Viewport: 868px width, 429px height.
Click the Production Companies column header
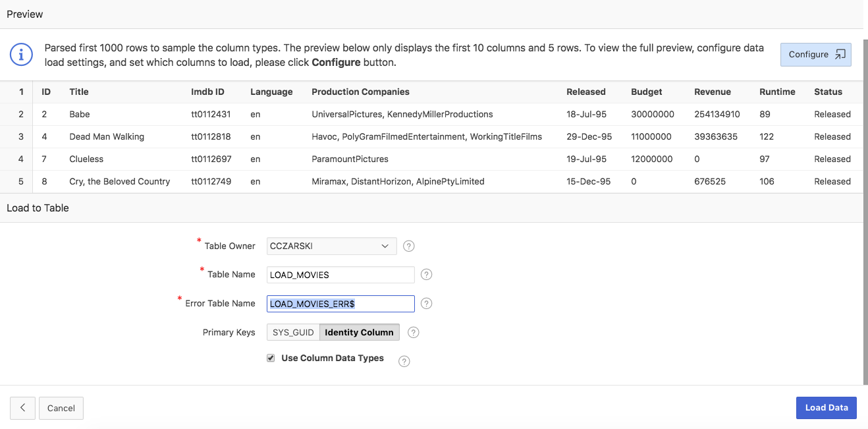click(x=360, y=92)
